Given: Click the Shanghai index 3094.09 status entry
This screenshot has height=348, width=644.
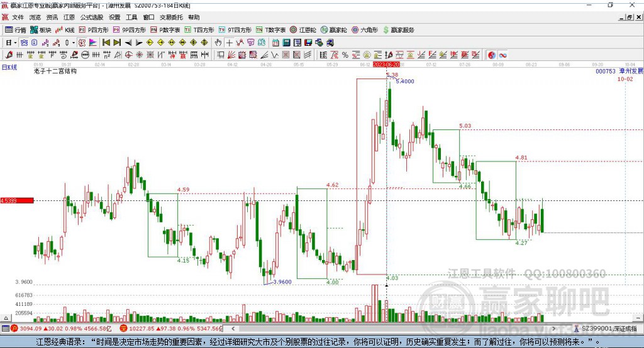Looking at the screenshot, I should [62, 329].
